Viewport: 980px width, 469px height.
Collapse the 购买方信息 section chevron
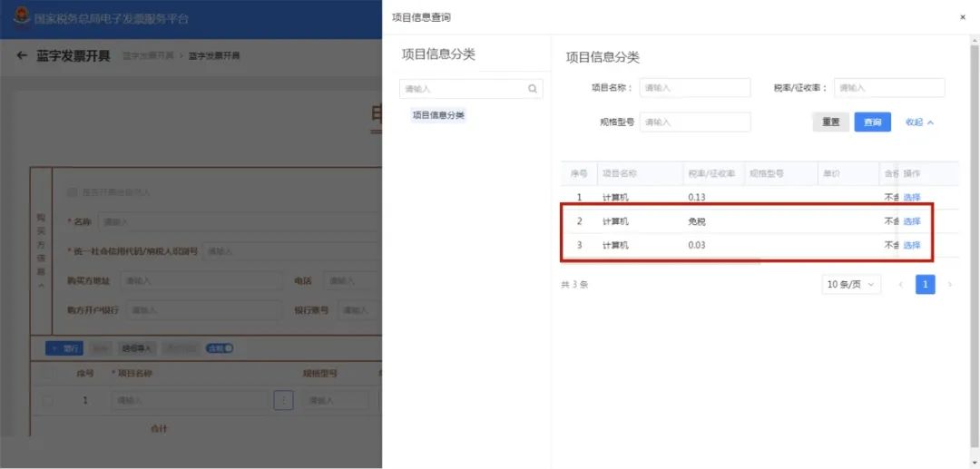click(x=41, y=285)
